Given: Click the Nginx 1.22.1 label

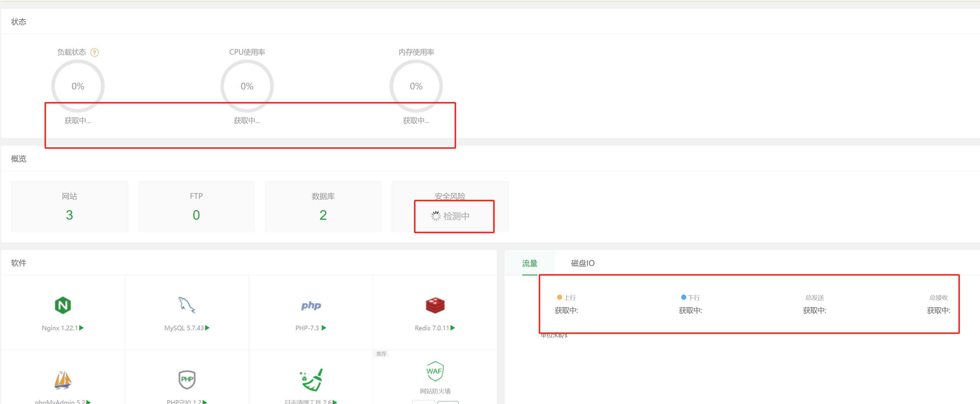Looking at the screenshot, I should point(60,328).
